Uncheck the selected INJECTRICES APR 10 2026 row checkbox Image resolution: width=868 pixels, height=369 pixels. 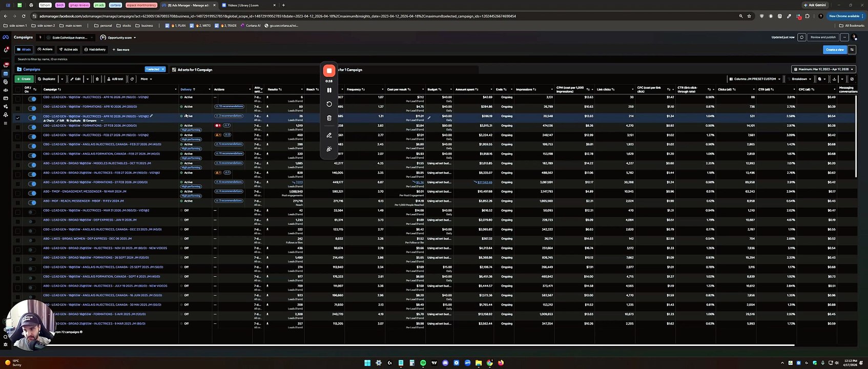click(18, 117)
